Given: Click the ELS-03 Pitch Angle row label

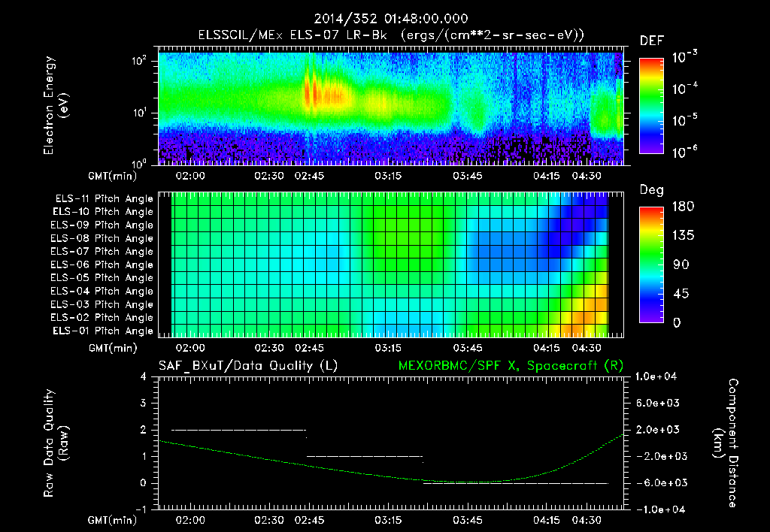Looking at the screenshot, I should tap(102, 305).
